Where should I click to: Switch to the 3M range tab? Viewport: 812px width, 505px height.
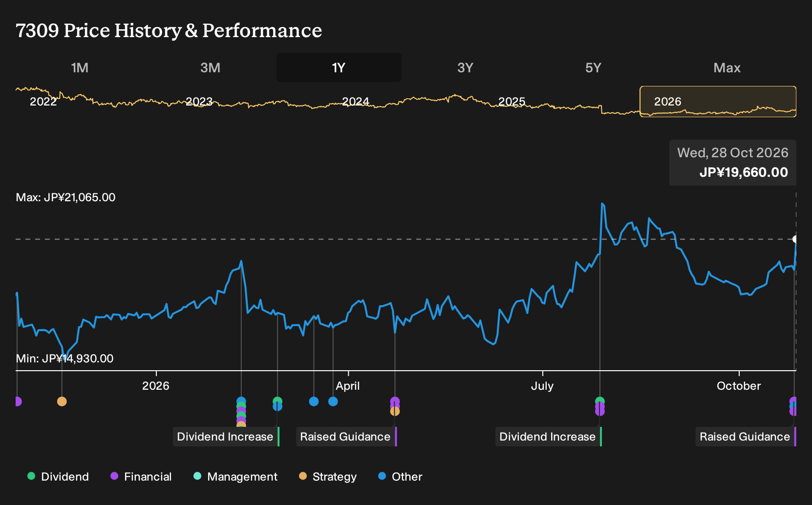click(210, 67)
